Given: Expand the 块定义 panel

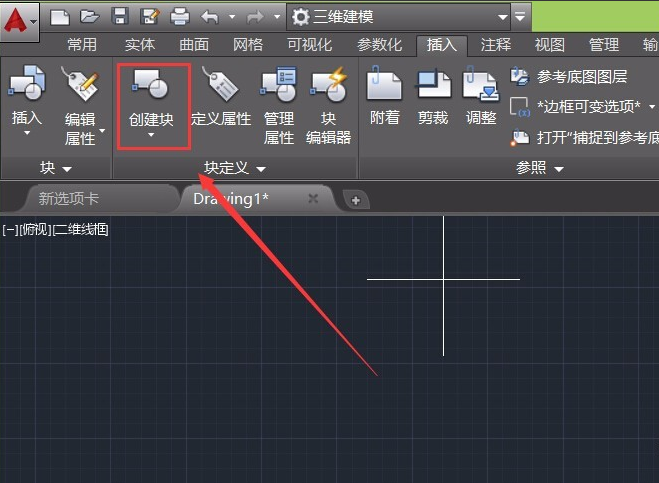Looking at the screenshot, I should click(x=235, y=168).
